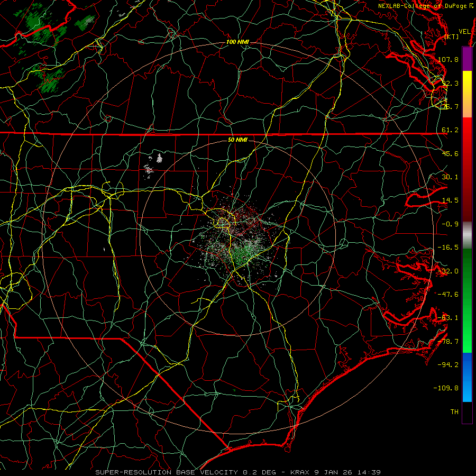Image resolution: width=476 pixels, height=476 pixels.
Task: Click the gray near-zero segment of the color bar
Action: coord(467,235)
